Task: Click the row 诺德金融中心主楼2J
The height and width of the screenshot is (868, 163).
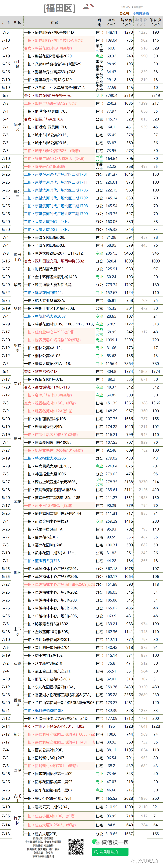Action: tap(81, 521)
